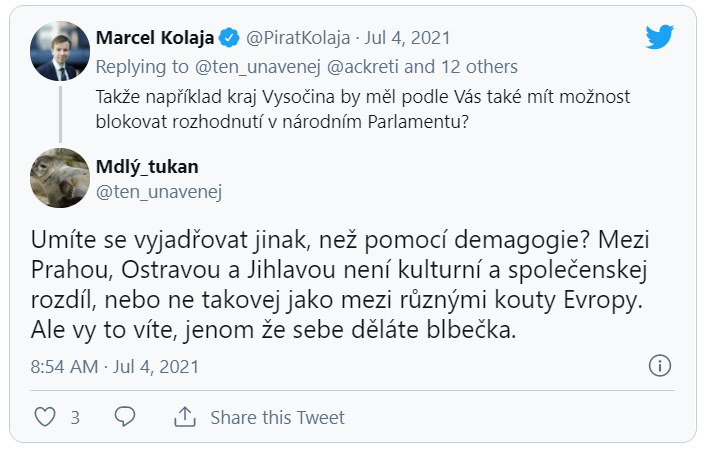
Task: Click the reply speech bubble icon
Action: pyautogui.click(x=125, y=417)
